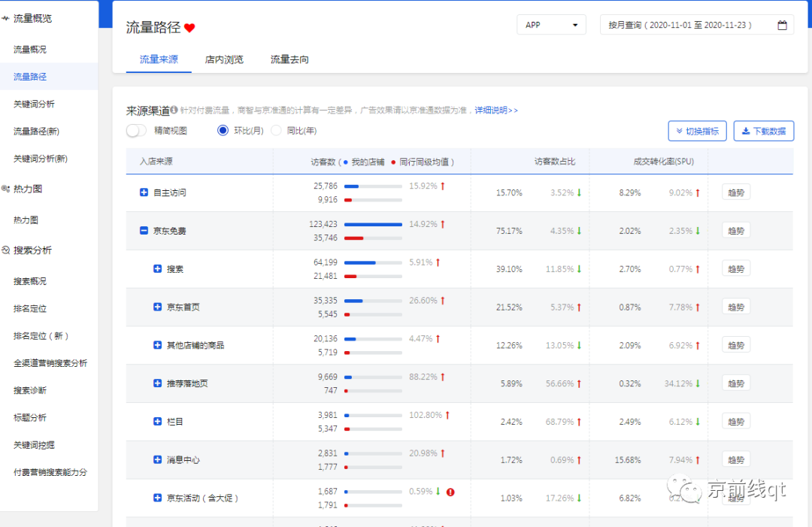Screen dimensions: 812x527
Task: Expand the 京东首页 row
Action: pos(157,307)
